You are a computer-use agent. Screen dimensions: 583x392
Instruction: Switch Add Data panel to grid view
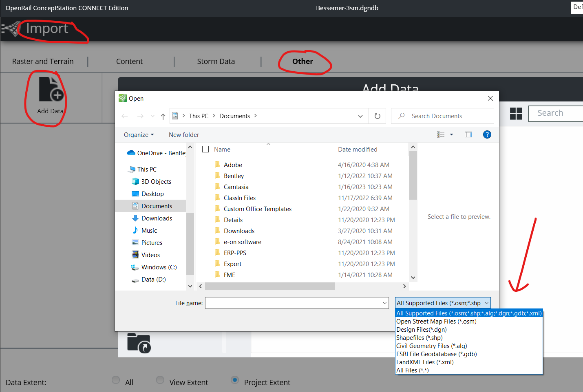click(x=516, y=113)
